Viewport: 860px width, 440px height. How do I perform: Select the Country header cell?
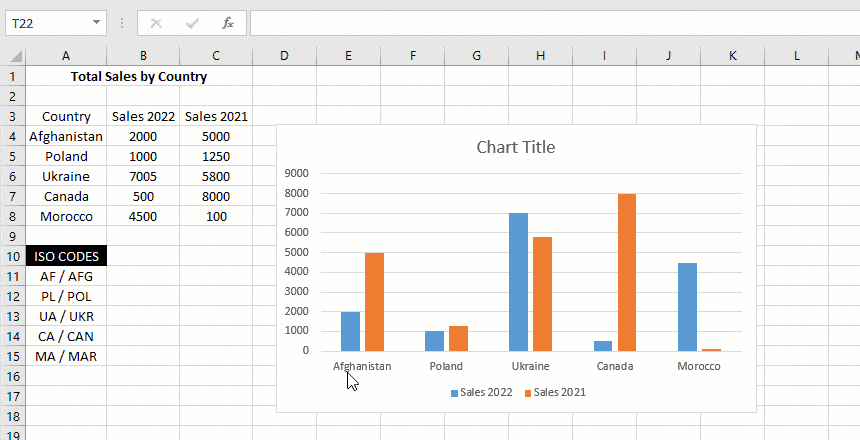click(66, 116)
